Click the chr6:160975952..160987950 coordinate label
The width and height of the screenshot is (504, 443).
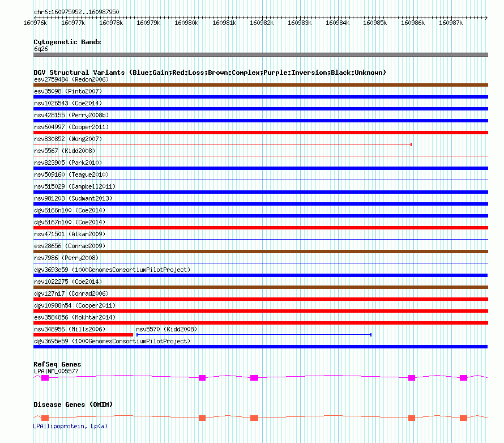(76, 12)
